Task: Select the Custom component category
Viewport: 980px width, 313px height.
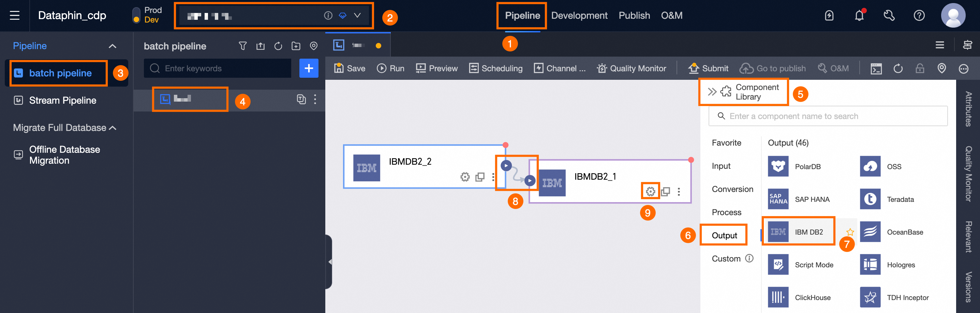Action: tap(726, 258)
